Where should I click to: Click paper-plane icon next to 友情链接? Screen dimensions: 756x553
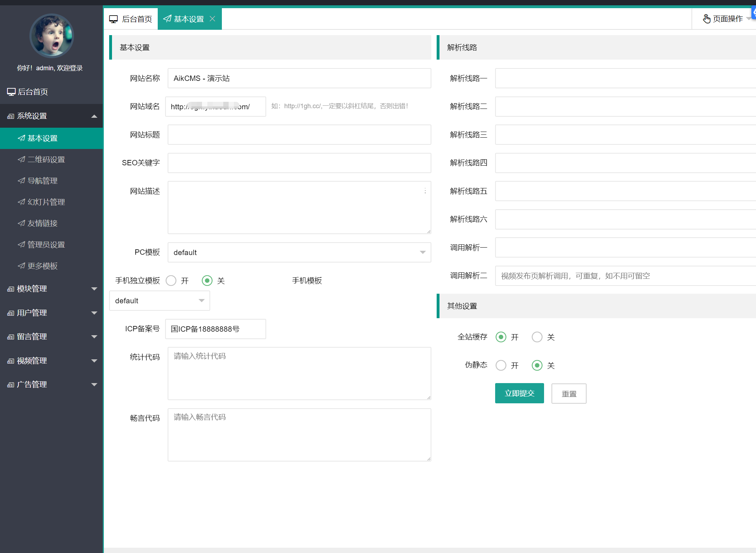pyautogui.click(x=22, y=223)
